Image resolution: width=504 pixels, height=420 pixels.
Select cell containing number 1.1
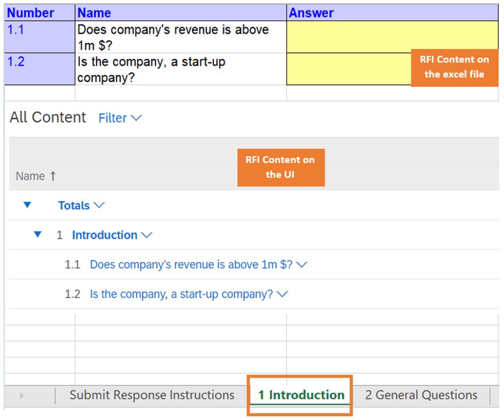click(x=40, y=37)
